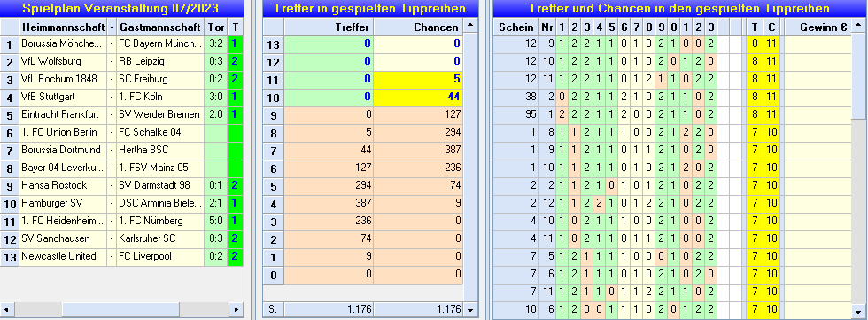The width and height of the screenshot is (868, 320).
Task: Click the Treffer column header
Action: point(329,27)
